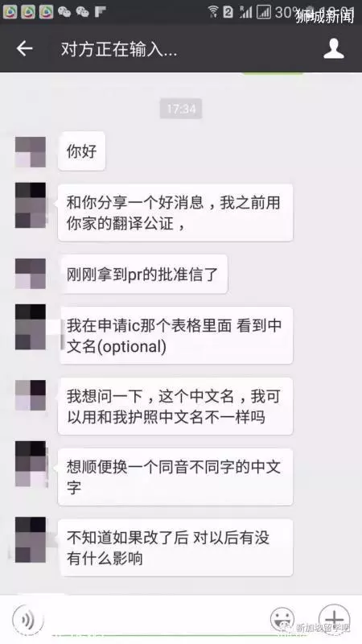Tap the 17:34 timestamp label
Screen dimensions: 362x644
pyautogui.click(x=181, y=109)
